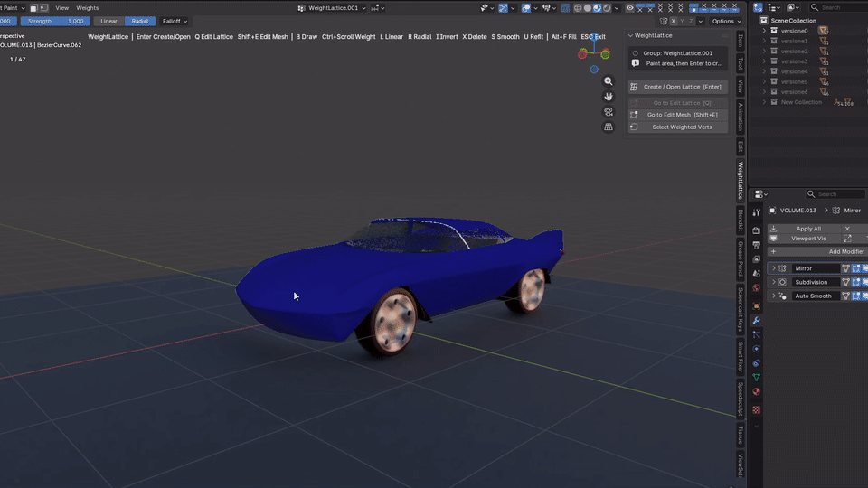This screenshot has height=488, width=868.
Task: Toggle Mirror modifier edit mode display
Action: [x=856, y=268]
